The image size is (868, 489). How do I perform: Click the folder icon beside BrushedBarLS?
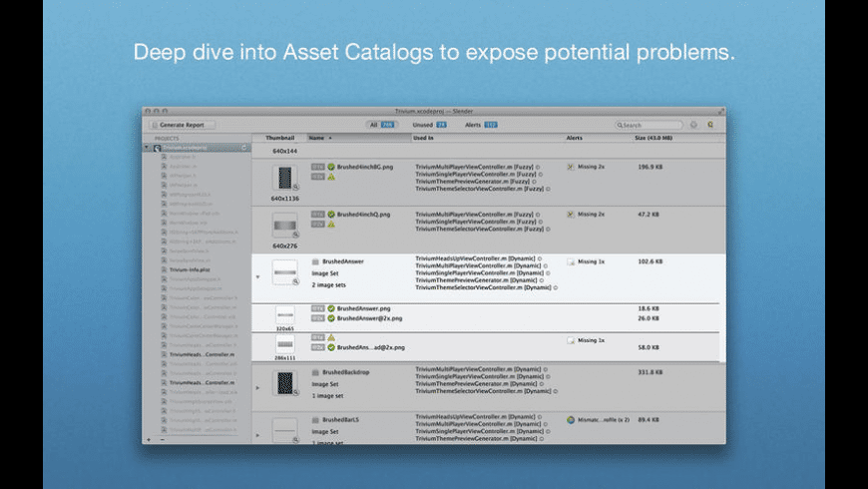[x=315, y=420]
